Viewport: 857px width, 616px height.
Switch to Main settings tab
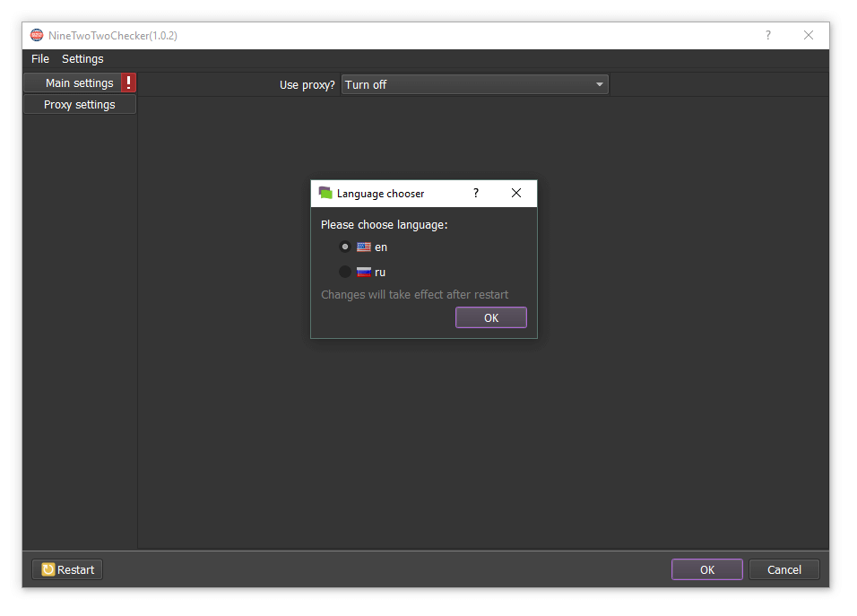79,83
